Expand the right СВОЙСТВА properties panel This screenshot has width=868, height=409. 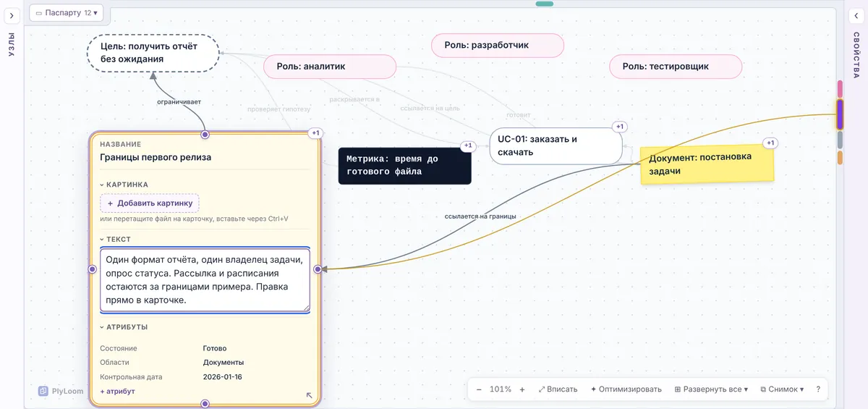(856, 15)
